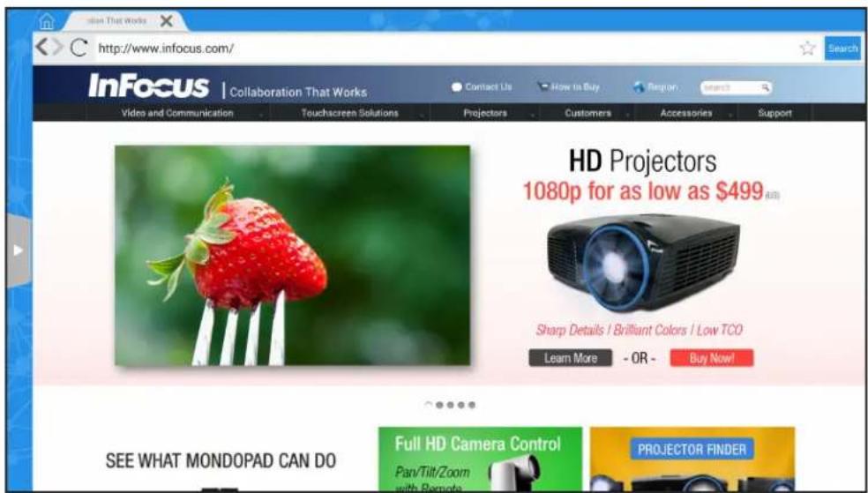Close the Collaboration That Works tab
The height and width of the screenshot is (493, 868).
166,21
